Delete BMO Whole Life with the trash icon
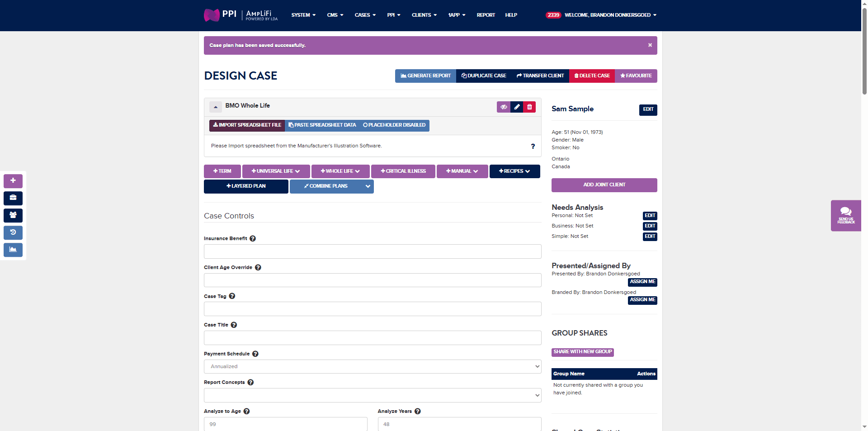This screenshot has width=868, height=431. coord(529,107)
